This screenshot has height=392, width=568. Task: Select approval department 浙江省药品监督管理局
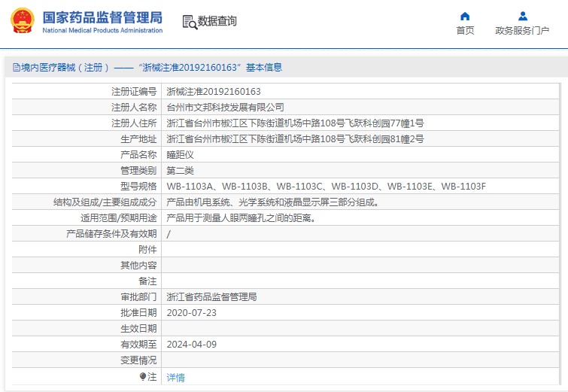point(211,296)
